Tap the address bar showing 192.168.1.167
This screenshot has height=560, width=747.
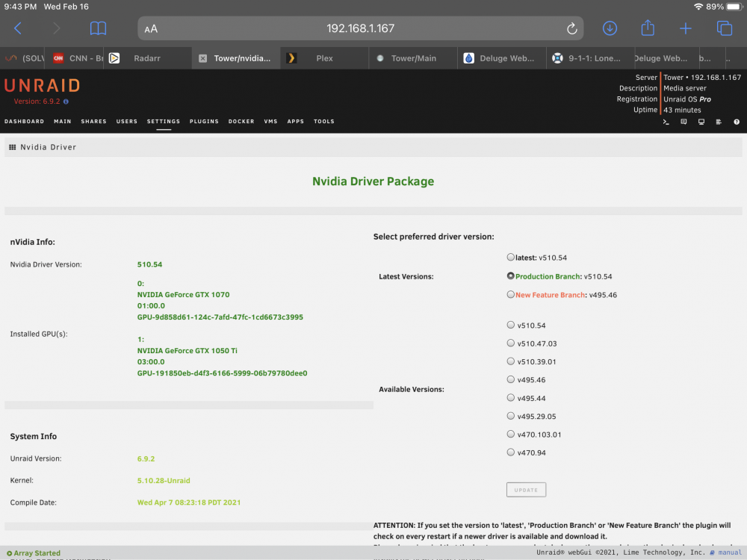pyautogui.click(x=360, y=28)
